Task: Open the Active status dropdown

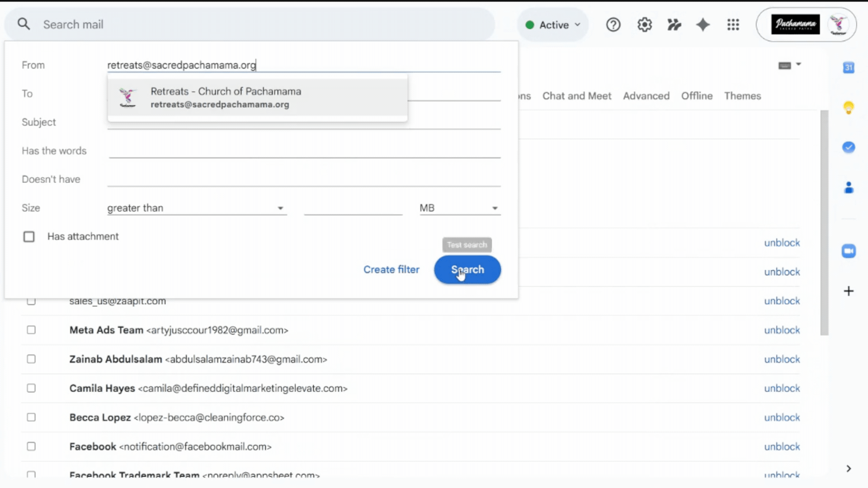Action: click(553, 25)
